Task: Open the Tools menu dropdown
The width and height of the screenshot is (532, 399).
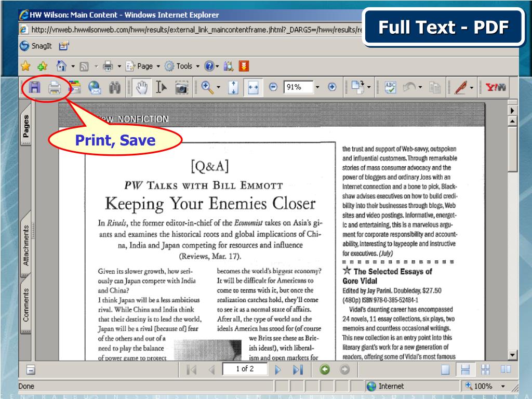Action: point(182,66)
